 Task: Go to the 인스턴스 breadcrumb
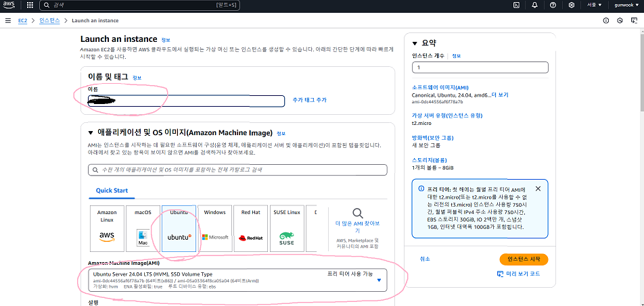click(49, 20)
